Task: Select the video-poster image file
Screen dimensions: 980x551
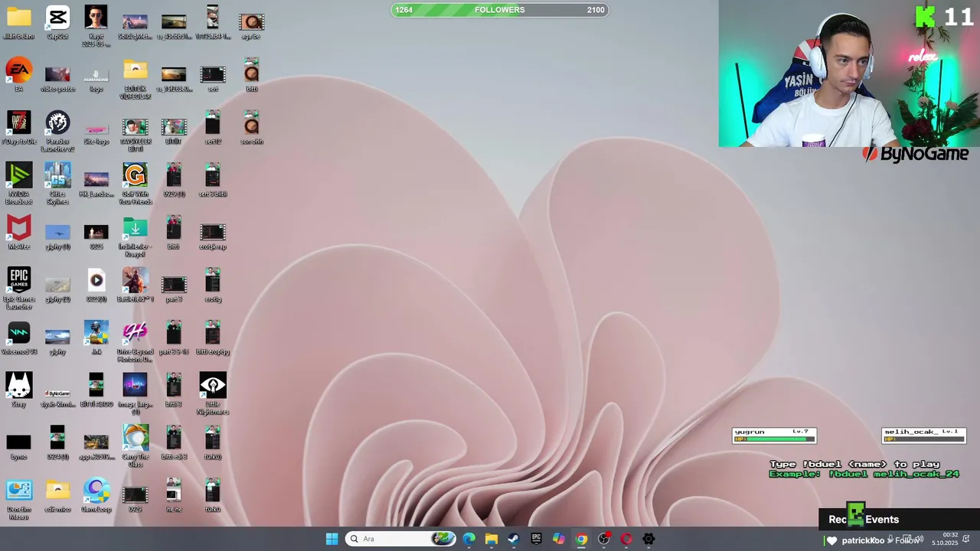Action: pyautogui.click(x=57, y=79)
